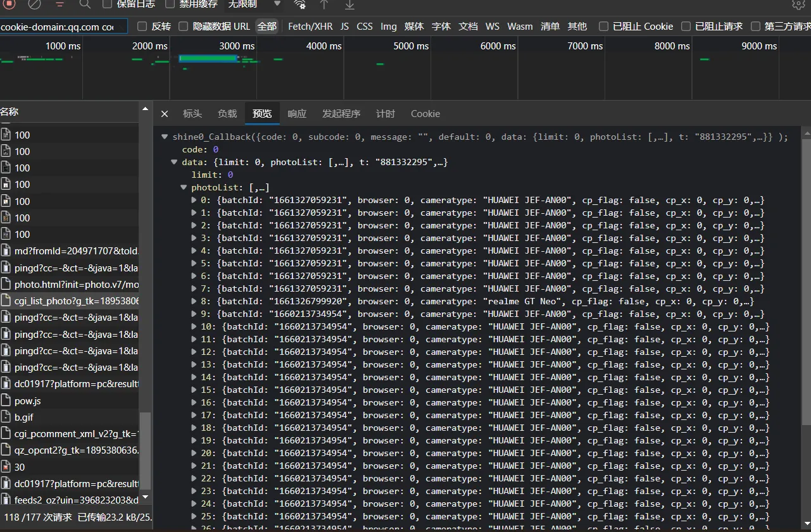Viewport: 811px width, 532px height.
Task: Open network settings gear icon
Action: click(798, 4)
